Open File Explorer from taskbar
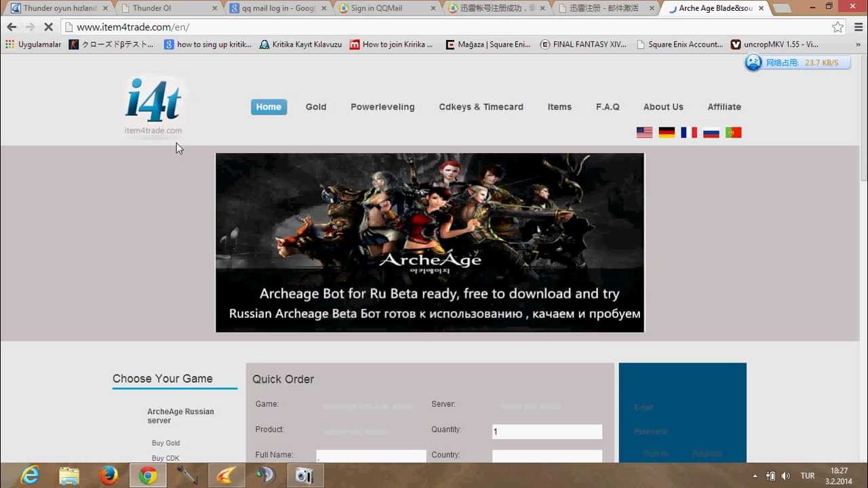868x488 pixels. [69, 476]
